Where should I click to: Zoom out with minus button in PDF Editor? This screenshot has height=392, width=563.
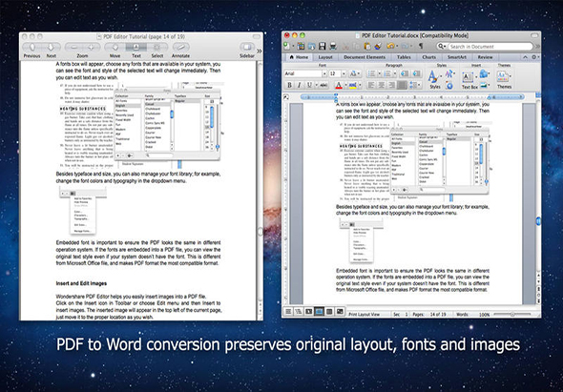click(x=74, y=47)
